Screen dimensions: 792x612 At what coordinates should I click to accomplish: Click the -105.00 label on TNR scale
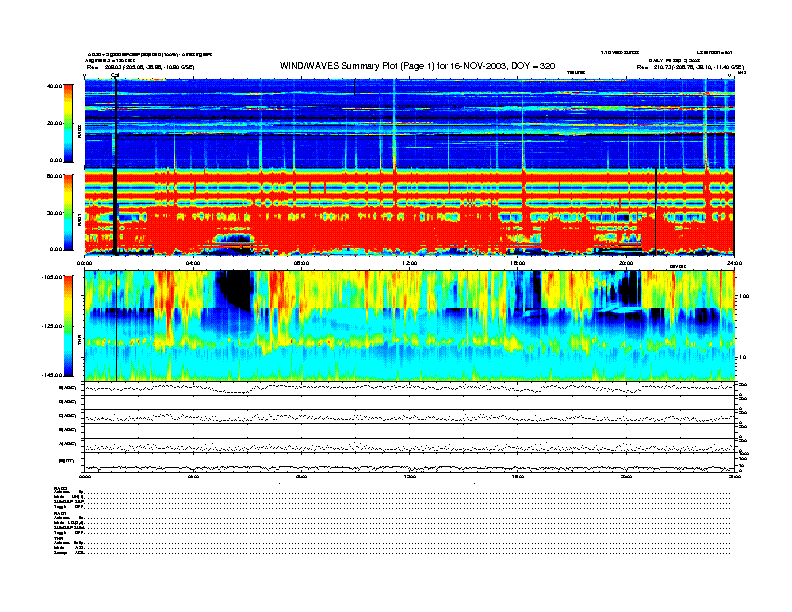53,277
